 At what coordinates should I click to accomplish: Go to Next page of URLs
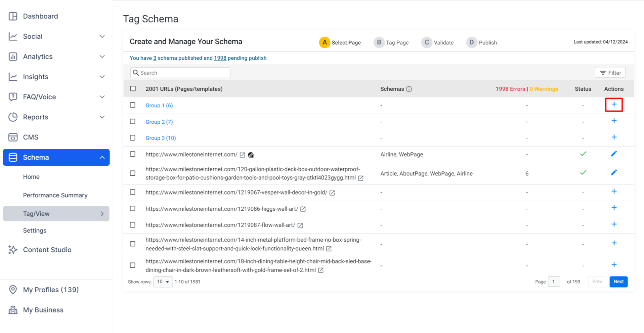(x=618, y=282)
